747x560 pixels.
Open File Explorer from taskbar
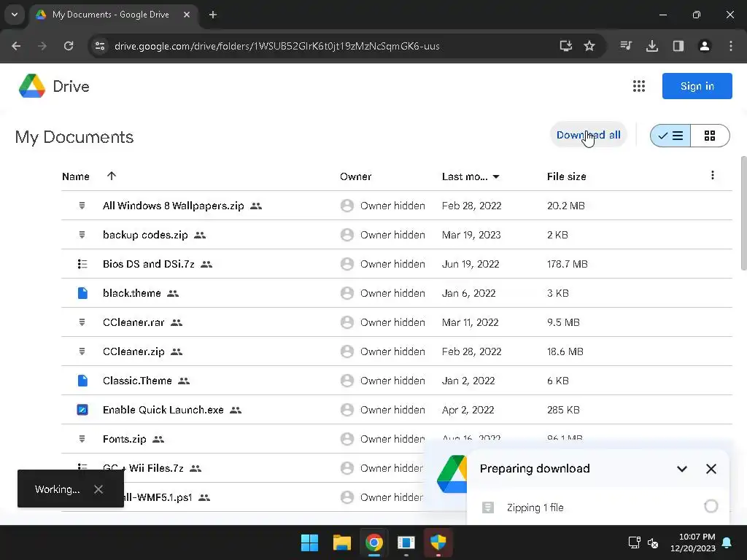tap(341, 542)
